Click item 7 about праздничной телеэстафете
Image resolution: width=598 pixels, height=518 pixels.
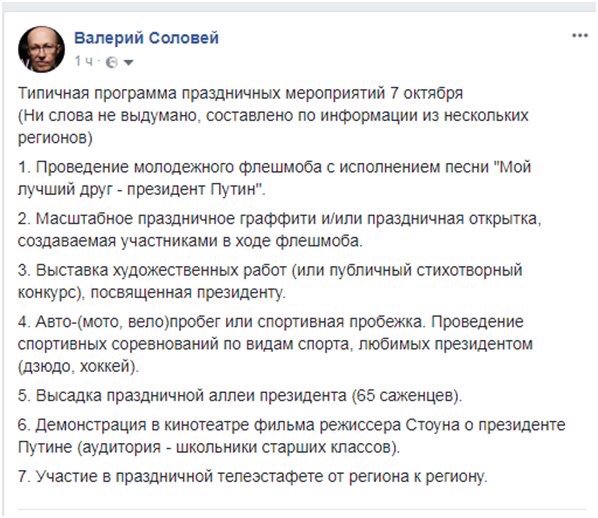(x=252, y=476)
